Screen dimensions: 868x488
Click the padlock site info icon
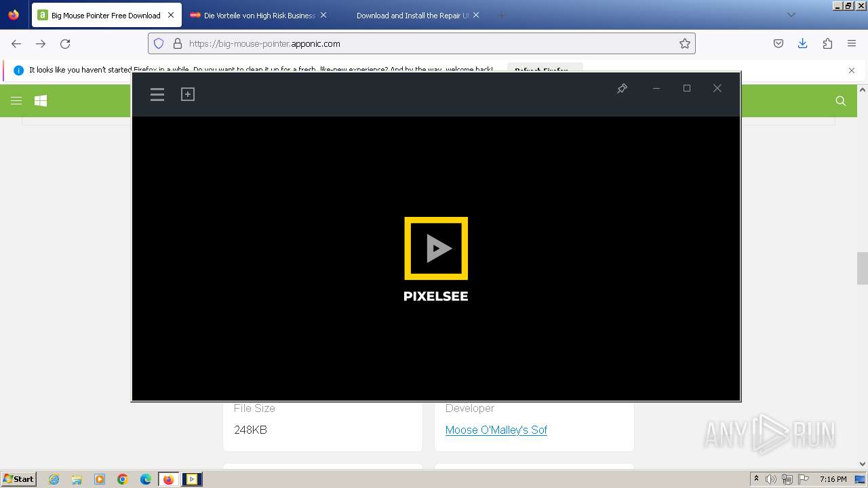coord(178,43)
